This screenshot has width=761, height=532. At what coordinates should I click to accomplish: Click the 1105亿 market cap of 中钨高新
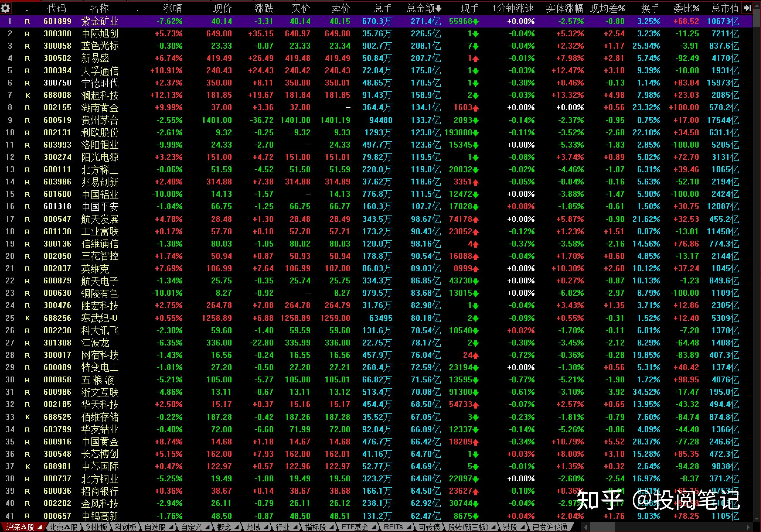coord(725,516)
